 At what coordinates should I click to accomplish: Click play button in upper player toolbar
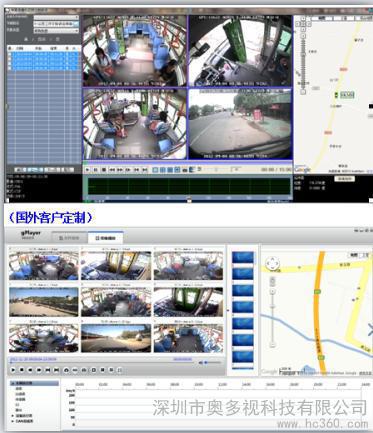click(x=87, y=170)
